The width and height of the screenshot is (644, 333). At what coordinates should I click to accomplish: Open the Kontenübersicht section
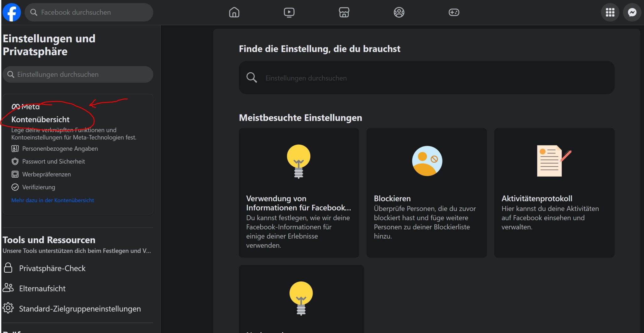click(x=41, y=119)
